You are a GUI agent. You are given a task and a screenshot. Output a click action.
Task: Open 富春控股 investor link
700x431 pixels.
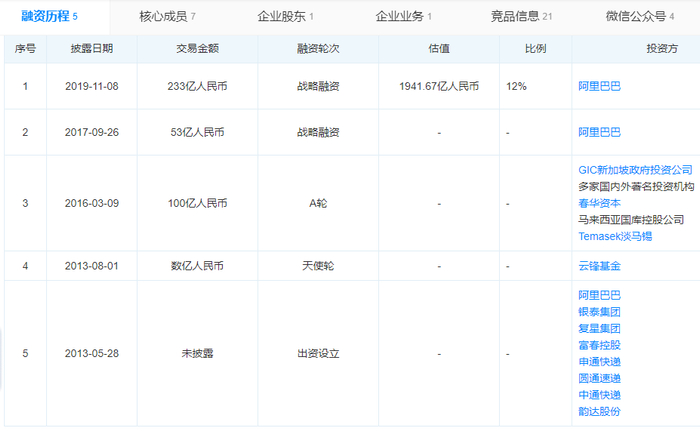(599, 345)
